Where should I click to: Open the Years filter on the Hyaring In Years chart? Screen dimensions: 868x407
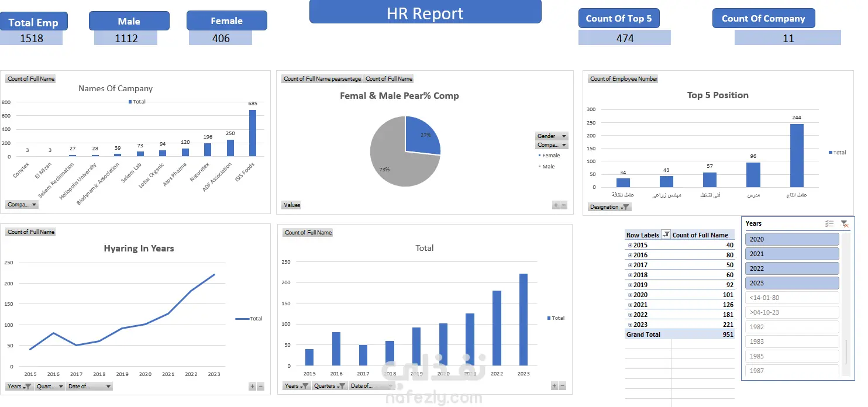point(19,387)
